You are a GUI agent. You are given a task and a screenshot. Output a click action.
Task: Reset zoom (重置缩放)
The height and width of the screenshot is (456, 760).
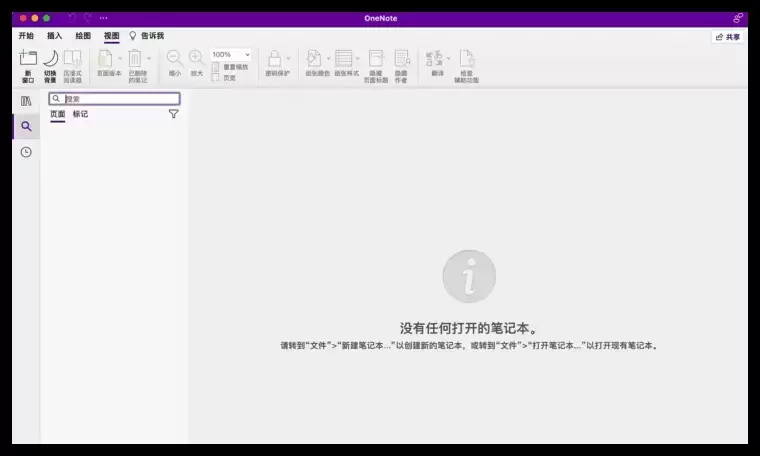(230, 67)
